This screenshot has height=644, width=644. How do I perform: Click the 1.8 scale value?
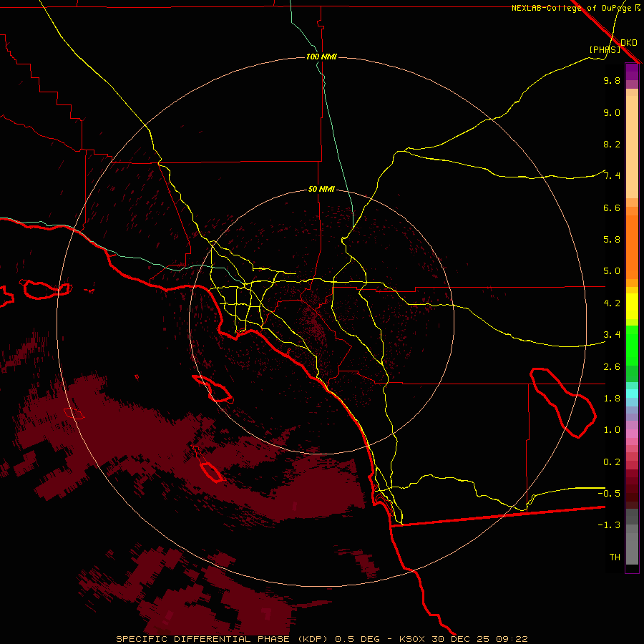612,399
